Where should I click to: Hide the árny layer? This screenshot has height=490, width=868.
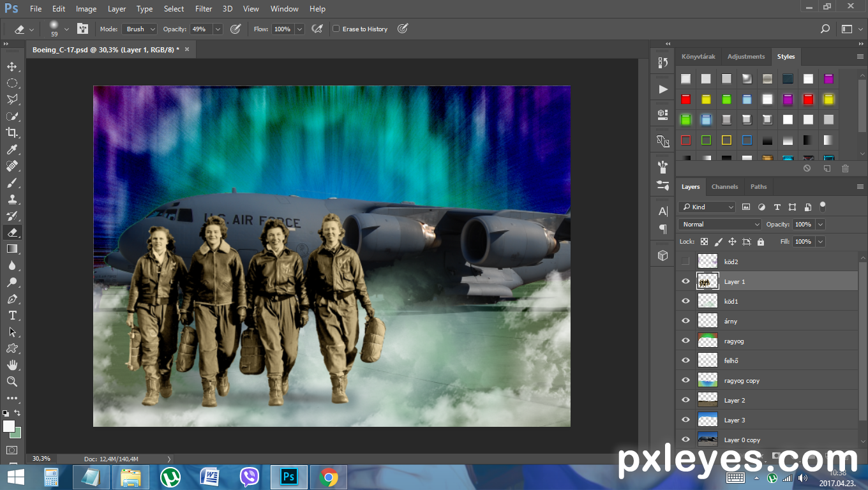pos(685,321)
